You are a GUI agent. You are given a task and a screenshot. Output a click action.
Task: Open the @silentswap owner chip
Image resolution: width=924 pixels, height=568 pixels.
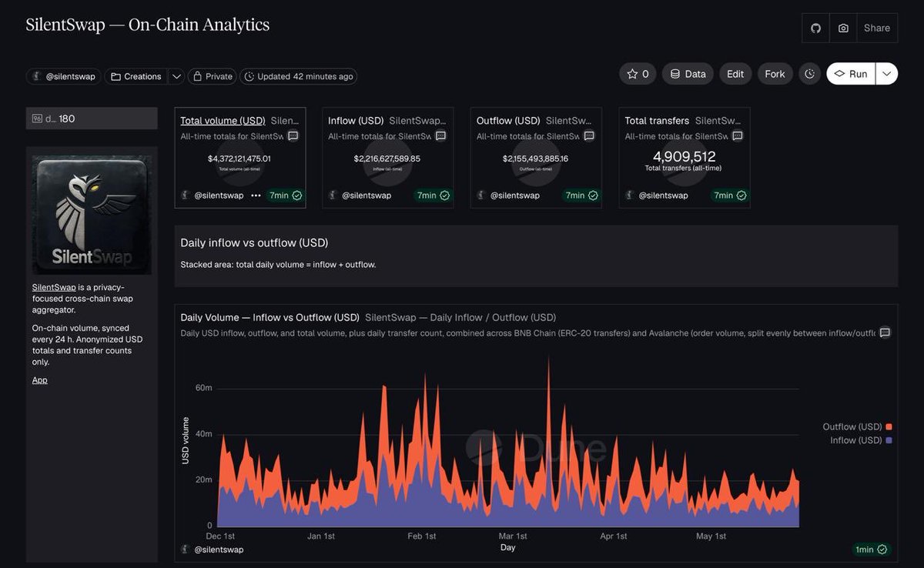tap(63, 76)
